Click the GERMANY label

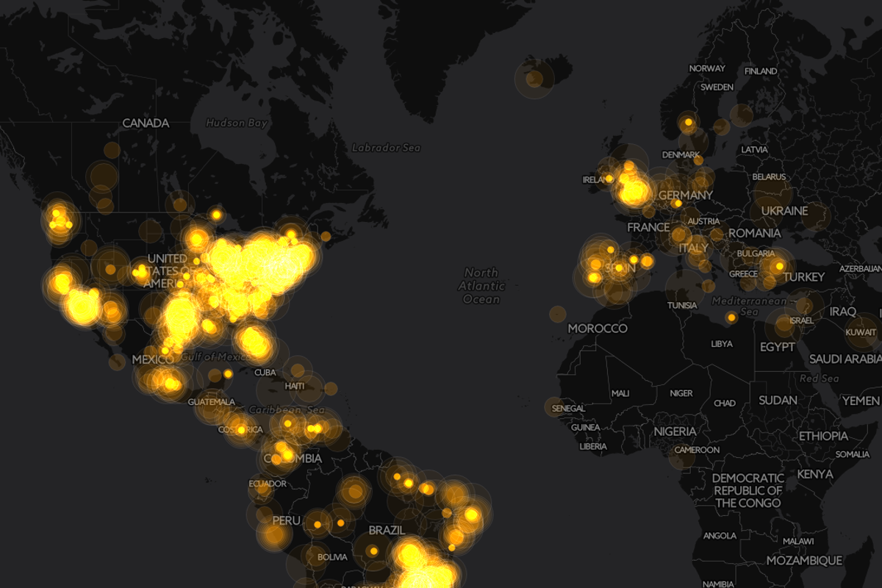686,195
